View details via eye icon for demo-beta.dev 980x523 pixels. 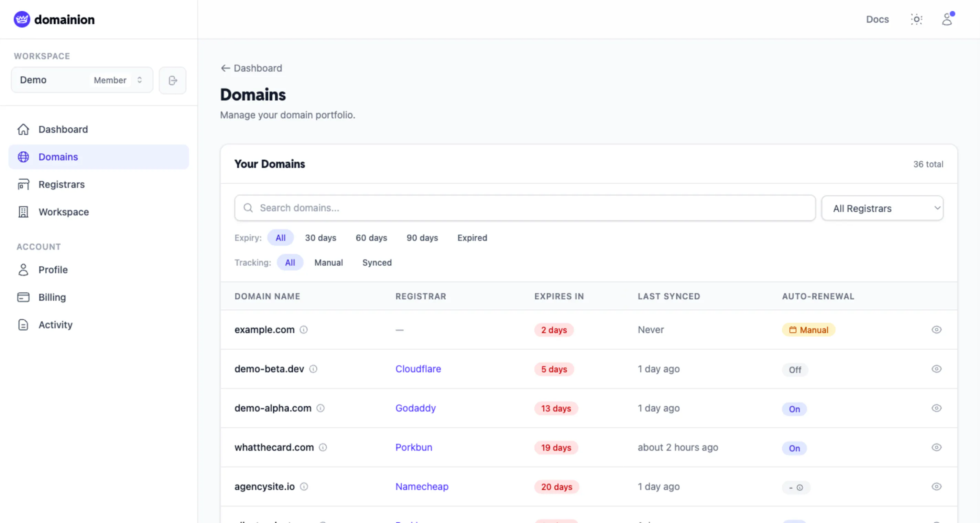[937, 369]
